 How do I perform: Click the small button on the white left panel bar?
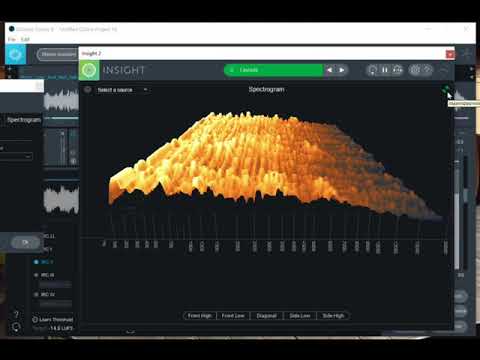click(39, 86)
